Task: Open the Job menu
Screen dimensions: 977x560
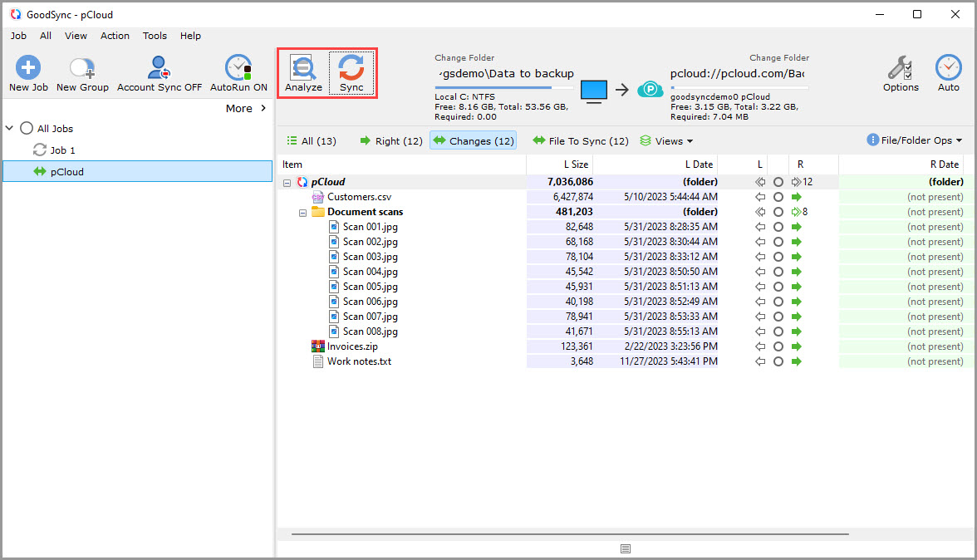Action: [x=18, y=36]
